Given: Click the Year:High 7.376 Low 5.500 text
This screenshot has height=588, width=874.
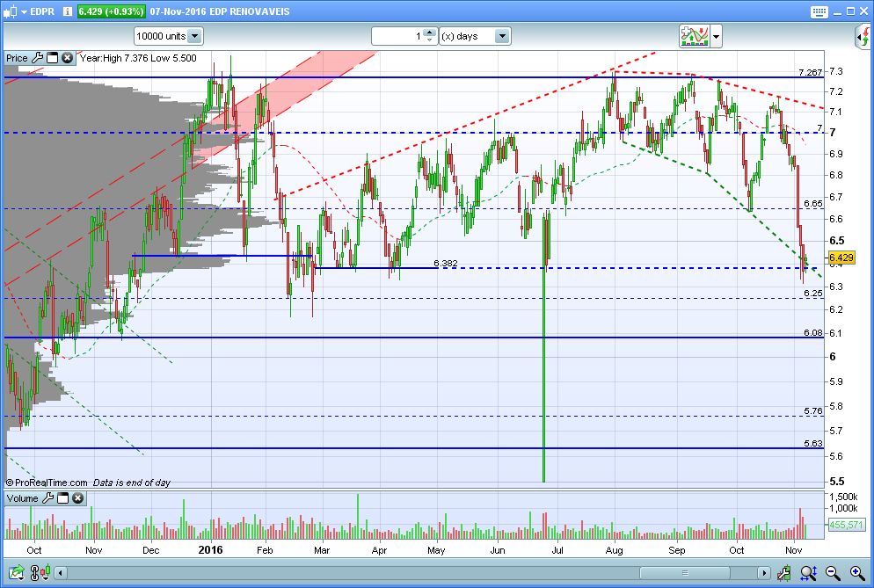Looking at the screenshot, I should tap(138, 58).
